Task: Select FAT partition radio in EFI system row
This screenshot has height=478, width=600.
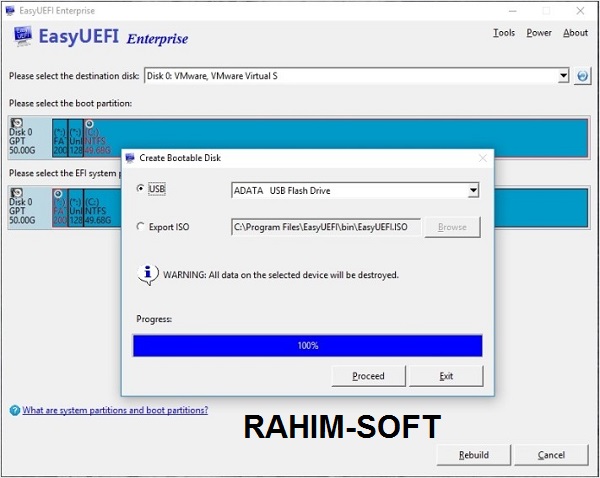Action: coord(58,194)
